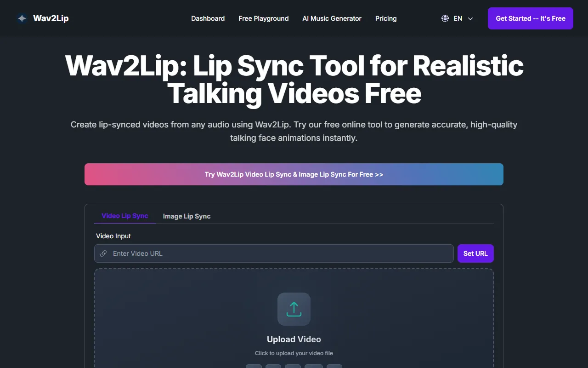
Task: Click the Wav2Lip waveform logo icon
Action: point(22,18)
